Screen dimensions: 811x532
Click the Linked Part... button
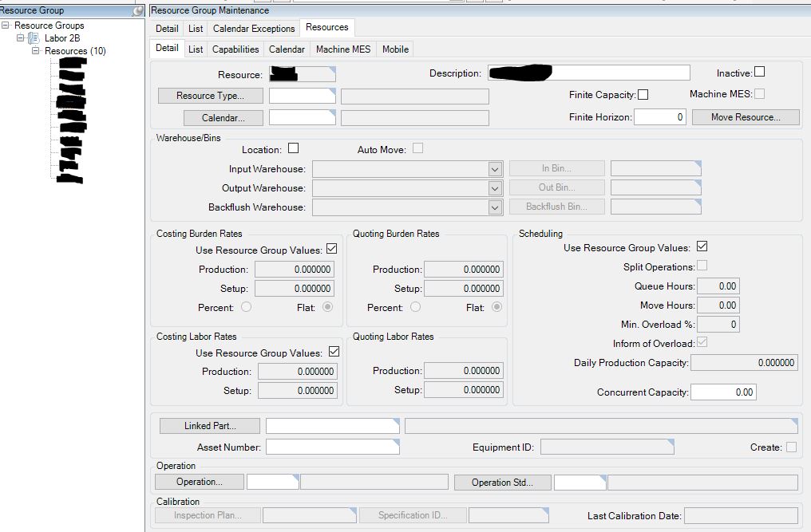tap(210, 425)
